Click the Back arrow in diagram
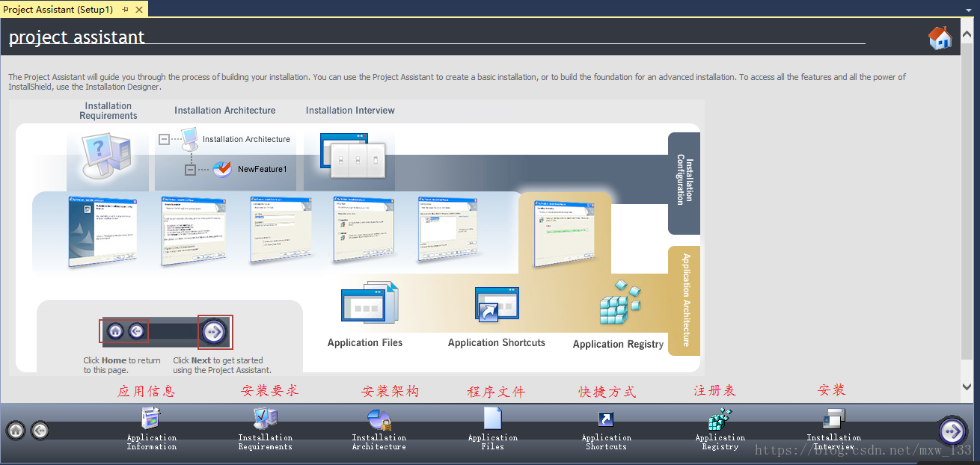This screenshot has width=980, height=465. click(136, 331)
